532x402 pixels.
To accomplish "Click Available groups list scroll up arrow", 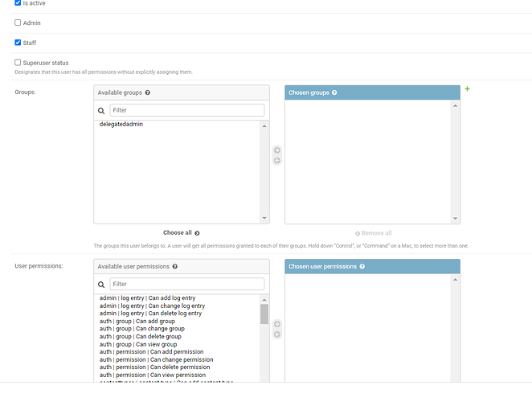I will tap(264, 126).
